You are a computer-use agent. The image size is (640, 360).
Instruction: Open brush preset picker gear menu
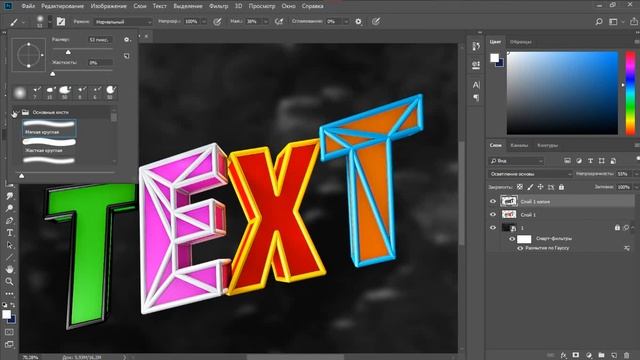point(127,40)
